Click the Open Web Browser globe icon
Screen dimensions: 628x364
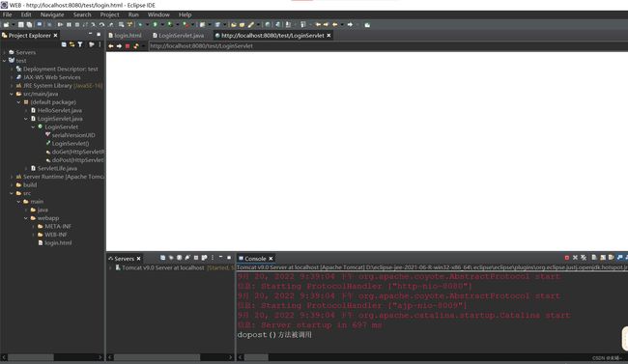pos(268,24)
